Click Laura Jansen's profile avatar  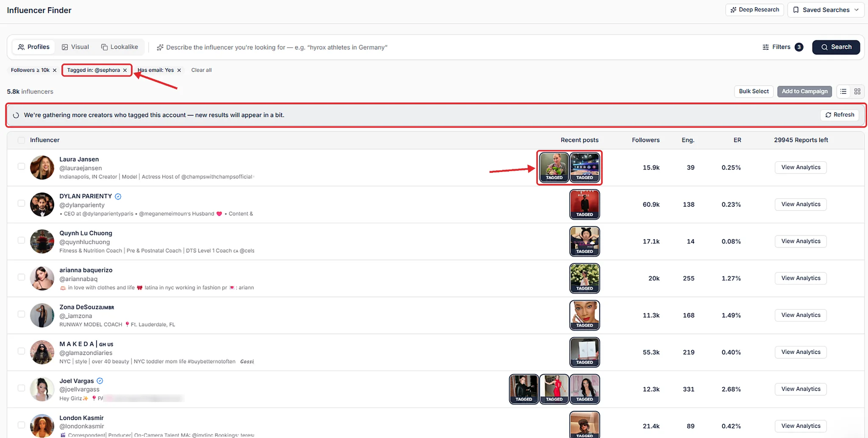click(42, 167)
